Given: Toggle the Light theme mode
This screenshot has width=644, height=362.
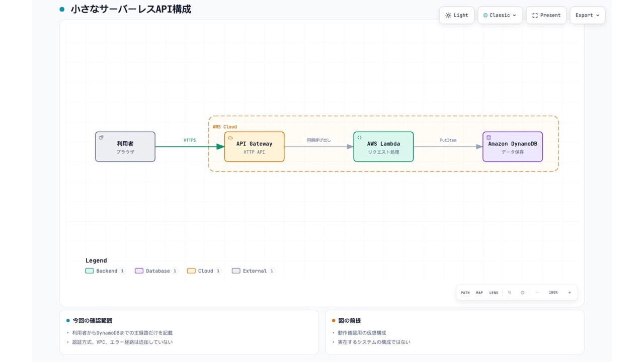Looking at the screenshot, I should (x=457, y=15).
